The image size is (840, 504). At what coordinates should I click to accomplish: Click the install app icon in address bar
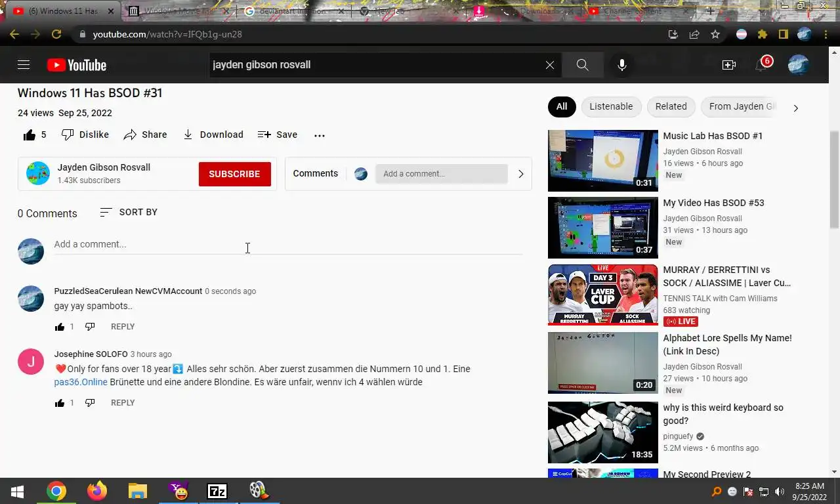click(673, 34)
